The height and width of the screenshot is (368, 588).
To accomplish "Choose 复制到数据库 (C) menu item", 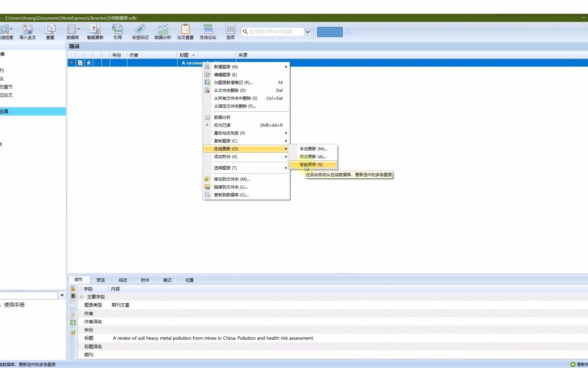I will [246, 195].
